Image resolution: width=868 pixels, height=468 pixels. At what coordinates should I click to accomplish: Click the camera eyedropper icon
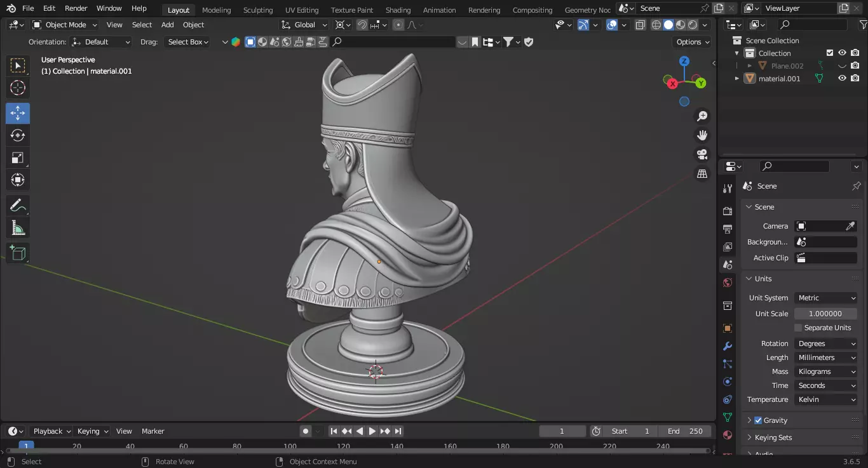coord(850,226)
